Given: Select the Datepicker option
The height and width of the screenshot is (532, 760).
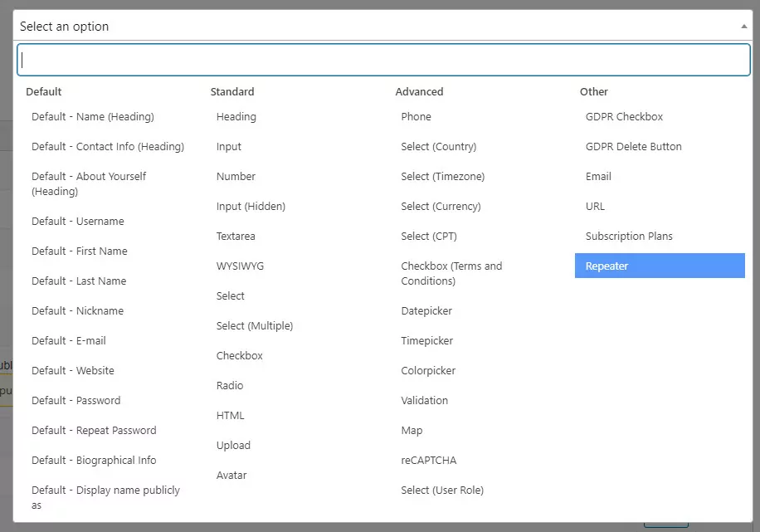Looking at the screenshot, I should click(x=426, y=310).
